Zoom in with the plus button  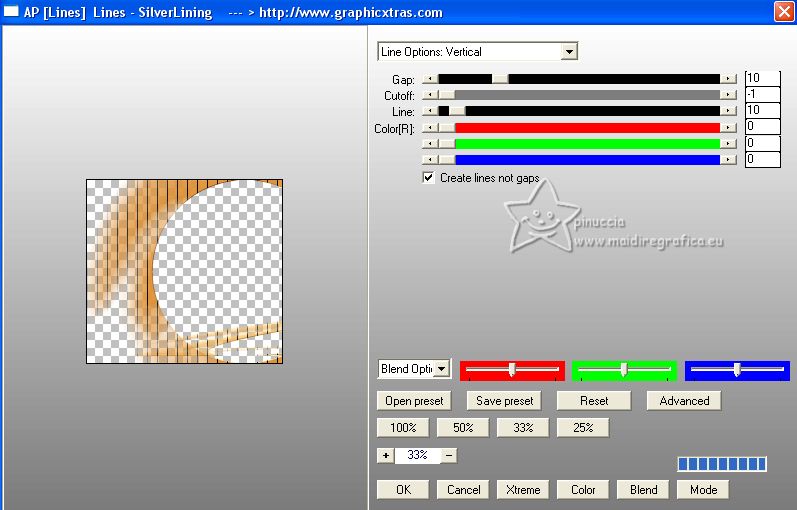click(386, 455)
